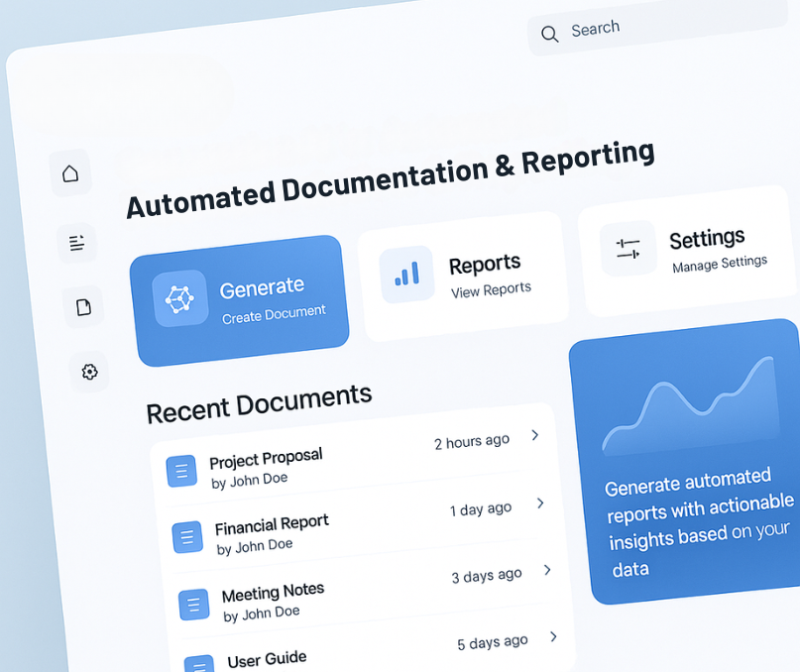The width and height of the screenshot is (800, 672).
Task: Click into the Search field
Action: point(658,26)
